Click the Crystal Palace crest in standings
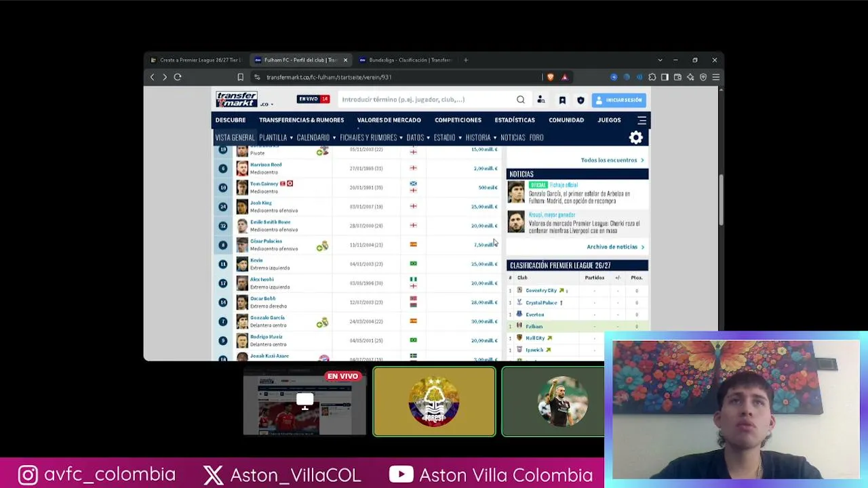 coord(519,302)
